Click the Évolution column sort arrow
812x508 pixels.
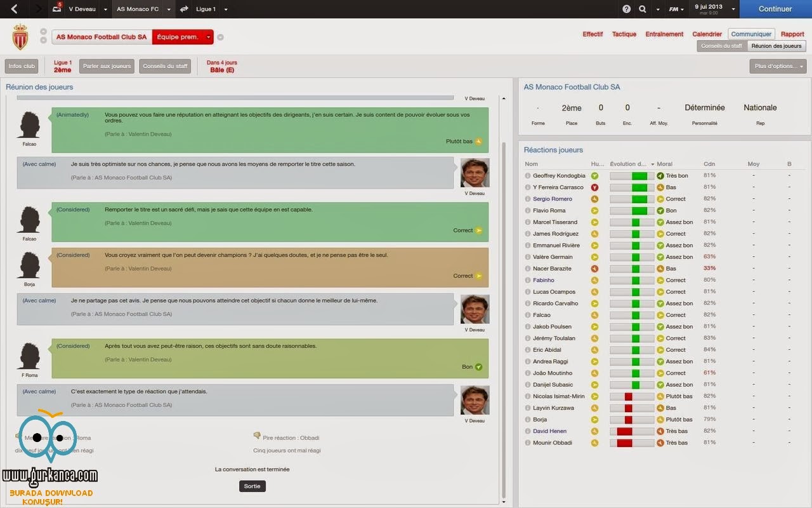click(652, 164)
